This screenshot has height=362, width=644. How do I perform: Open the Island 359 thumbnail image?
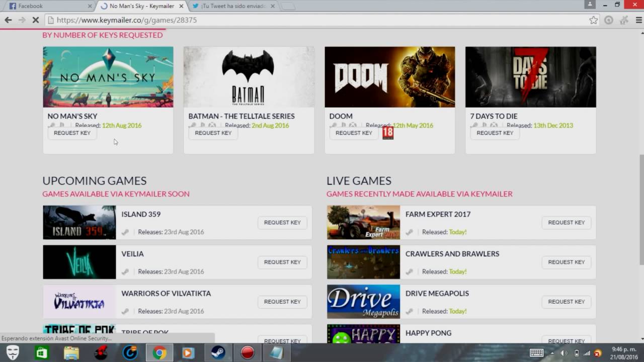point(79,222)
